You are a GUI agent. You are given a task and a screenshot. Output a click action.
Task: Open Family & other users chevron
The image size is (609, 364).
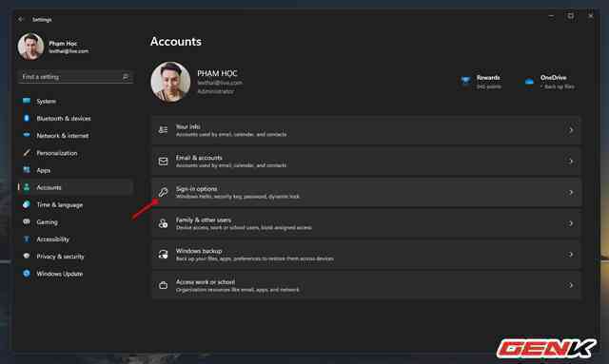(x=571, y=223)
